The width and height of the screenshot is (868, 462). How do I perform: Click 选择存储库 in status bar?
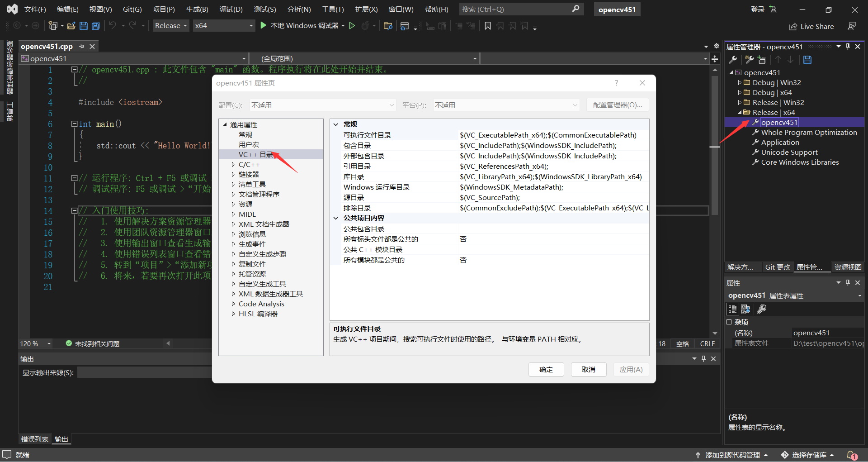809,455
